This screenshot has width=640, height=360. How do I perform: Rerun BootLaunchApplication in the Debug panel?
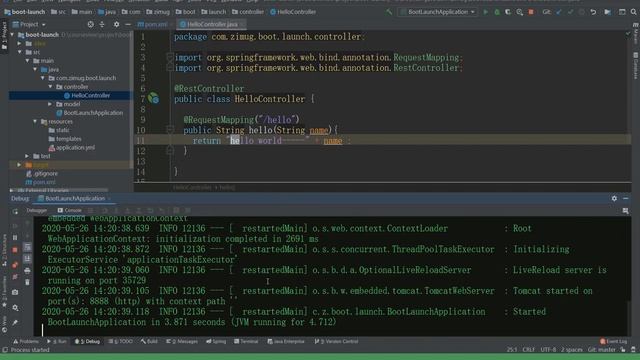pyautogui.click(x=15, y=211)
